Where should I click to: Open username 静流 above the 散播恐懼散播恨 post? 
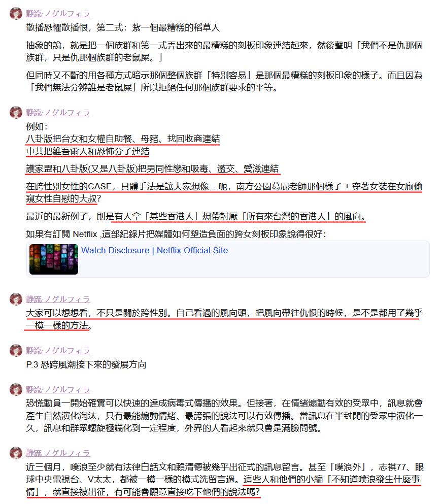[58, 14]
